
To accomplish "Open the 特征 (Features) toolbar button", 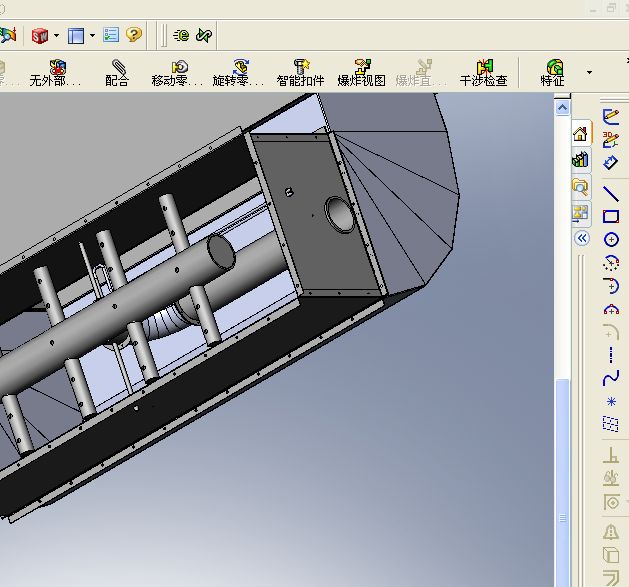I will tap(552, 73).
